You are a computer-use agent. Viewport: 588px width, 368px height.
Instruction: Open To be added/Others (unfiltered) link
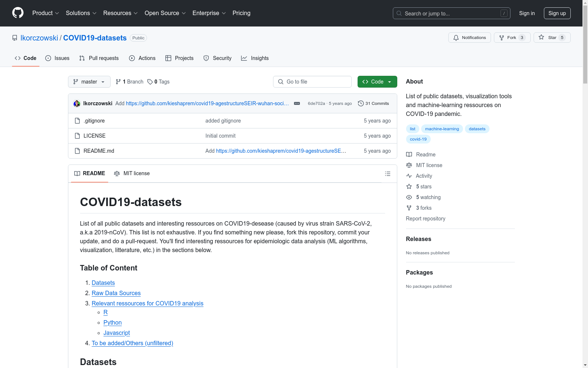point(132,343)
